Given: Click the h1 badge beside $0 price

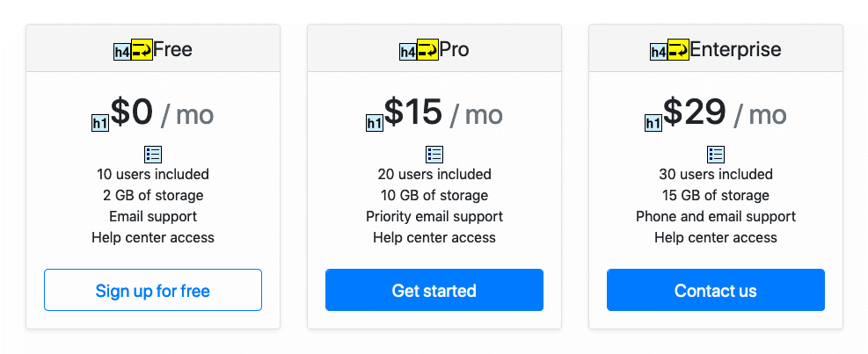Looking at the screenshot, I should [x=100, y=123].
